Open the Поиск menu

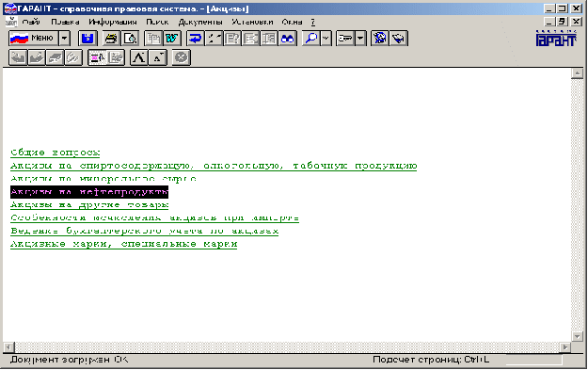click(157, 22)
